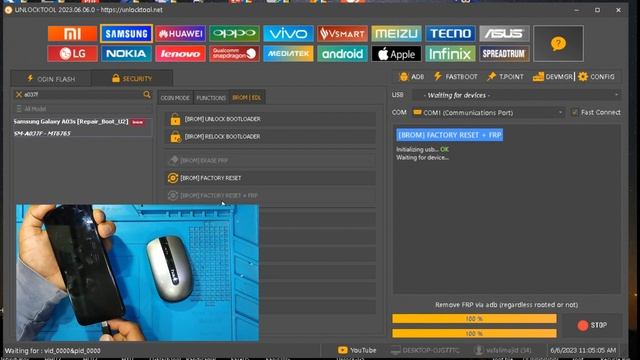Open the Tecno brand tile
This screenshot has width=640, height=360.
click(450, 33)
